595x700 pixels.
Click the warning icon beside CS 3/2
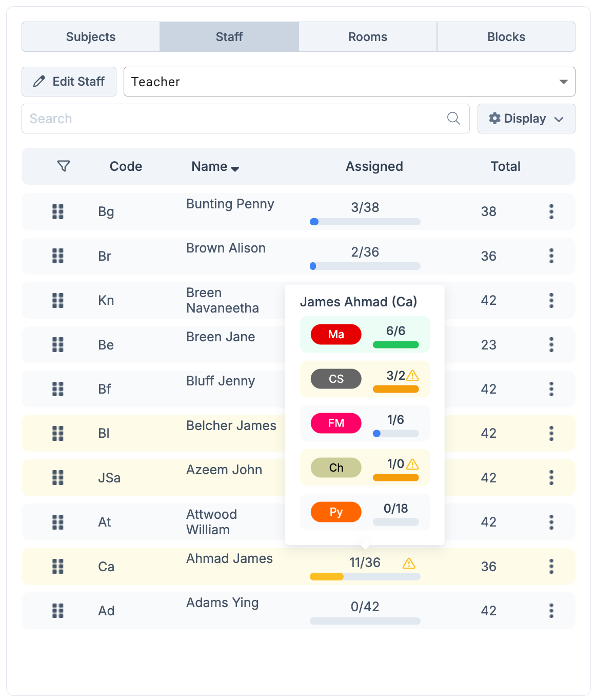point(412,376)
